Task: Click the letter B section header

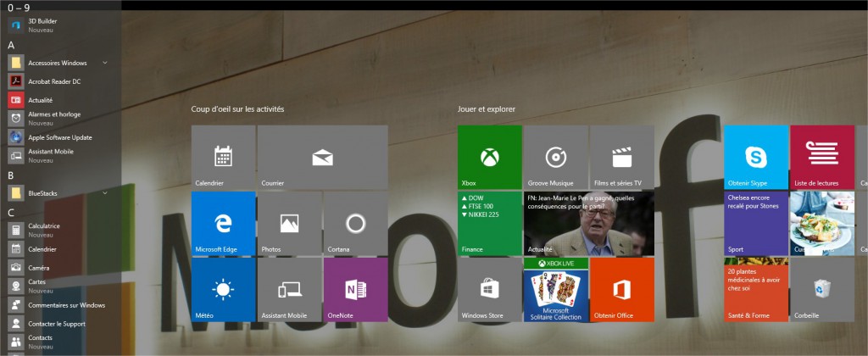Action: (x=11, y=175)
